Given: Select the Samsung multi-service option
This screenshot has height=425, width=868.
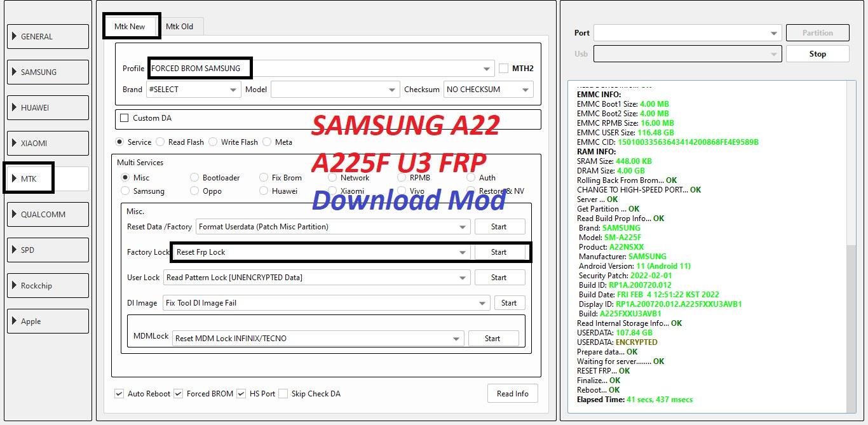Looking at the screenshot, I should pos(126,191).
